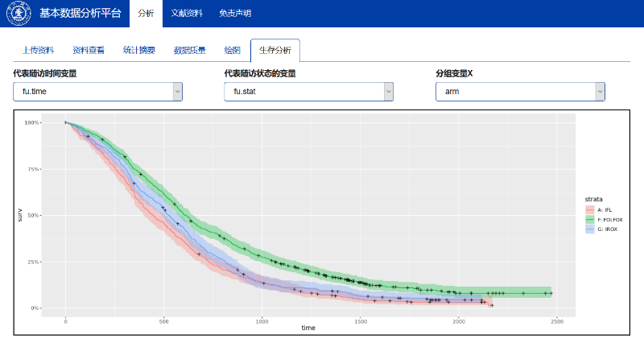Open the 文献资料 navigation tab

[187, 14]
